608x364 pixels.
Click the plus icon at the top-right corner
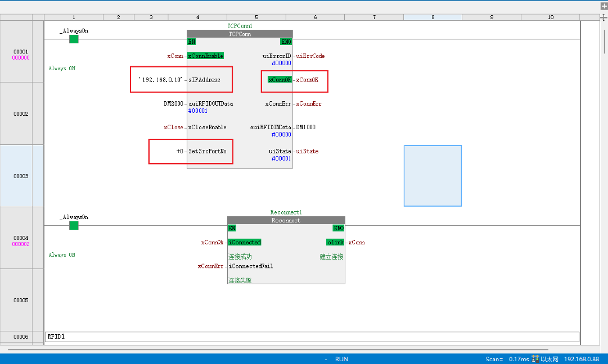(x=604, y=6)
